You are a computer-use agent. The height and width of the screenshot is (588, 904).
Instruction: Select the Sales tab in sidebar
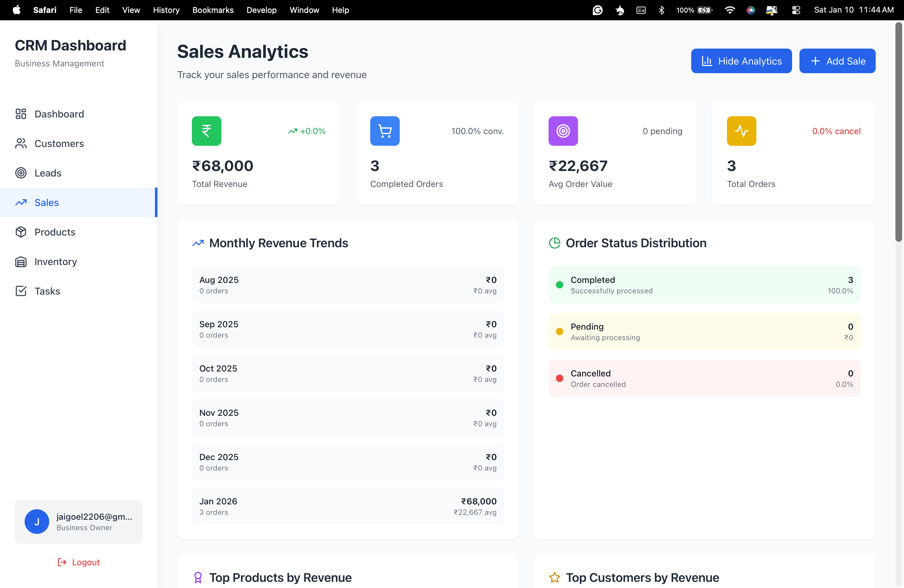pos(47,202)
